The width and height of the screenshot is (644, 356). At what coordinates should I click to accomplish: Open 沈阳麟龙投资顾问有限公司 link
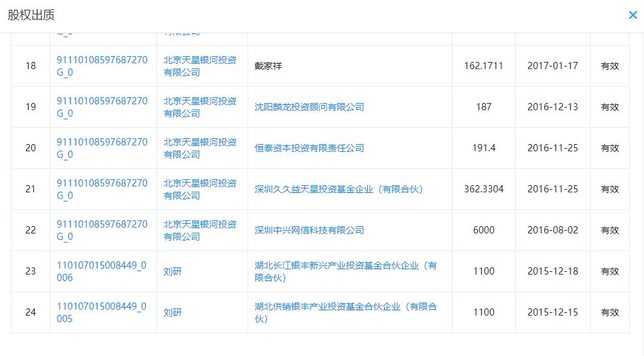click(x=309, y=107)
